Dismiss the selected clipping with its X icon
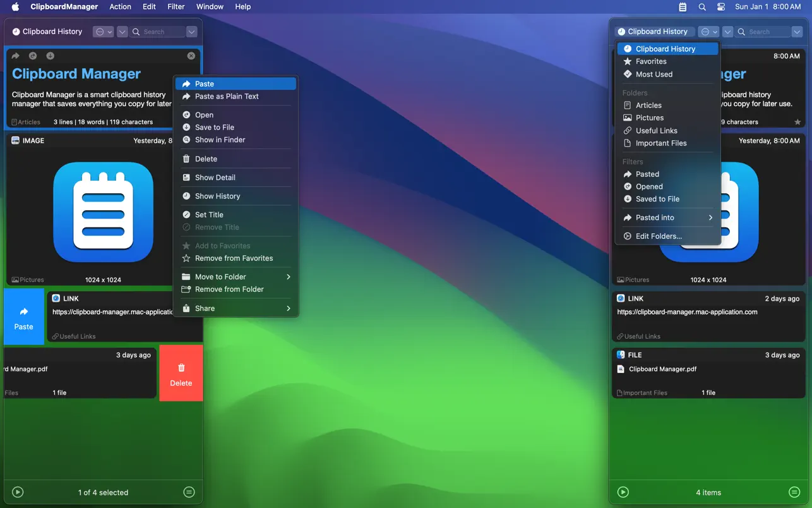This screenshot has height=508, width=812. point(191,56)
